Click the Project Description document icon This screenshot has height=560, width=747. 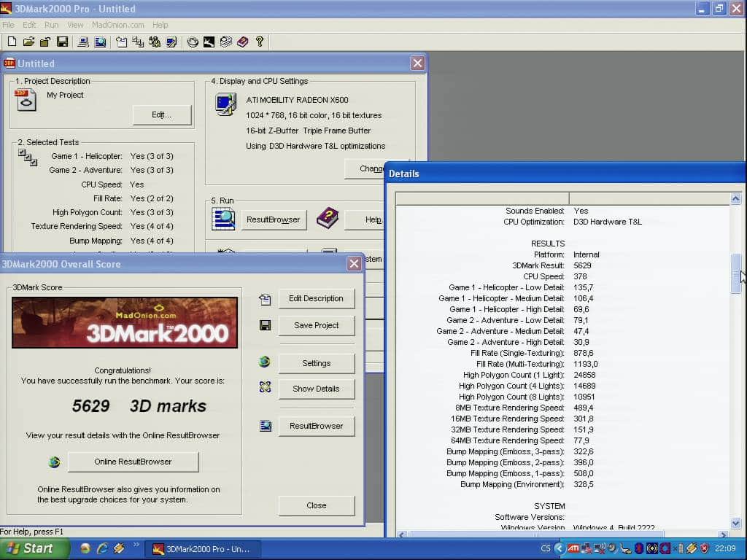[26, 101]
